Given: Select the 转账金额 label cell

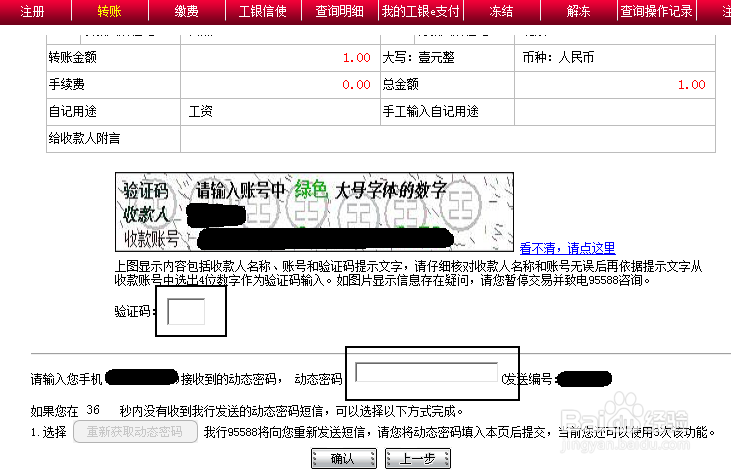Looking at the screenshot, I should [x=113, y=58].
